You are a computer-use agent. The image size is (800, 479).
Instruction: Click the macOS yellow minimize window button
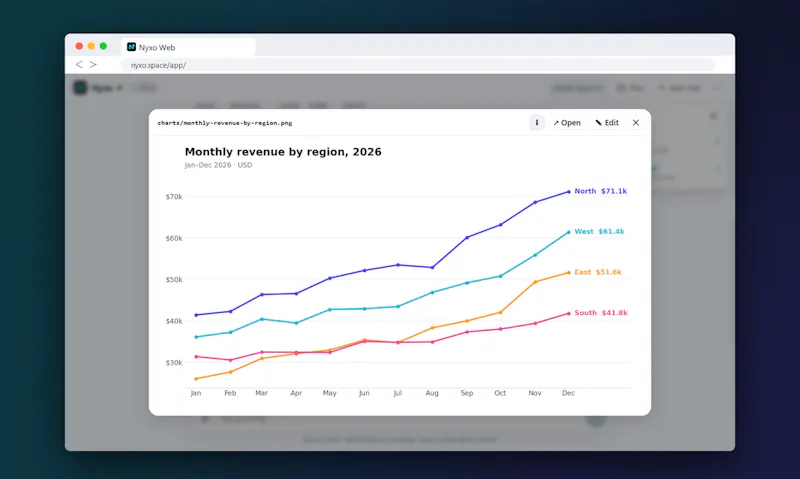(x=91, y=46)
